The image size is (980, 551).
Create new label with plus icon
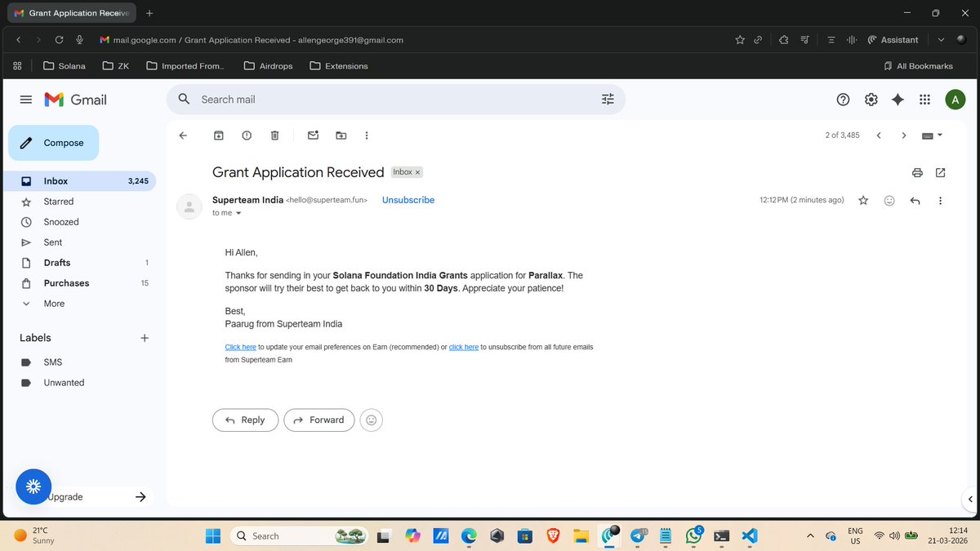tap(145, 338)
